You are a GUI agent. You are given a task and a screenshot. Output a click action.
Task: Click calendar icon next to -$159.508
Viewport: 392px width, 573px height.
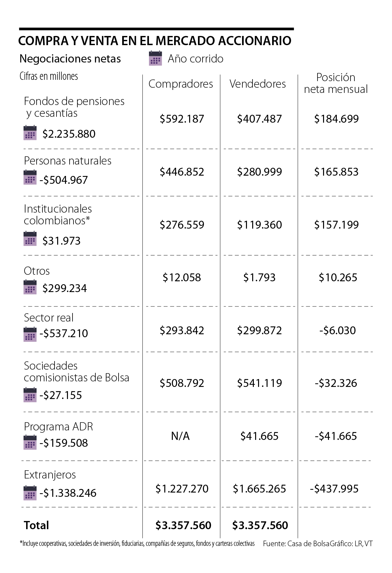point(30,443)
